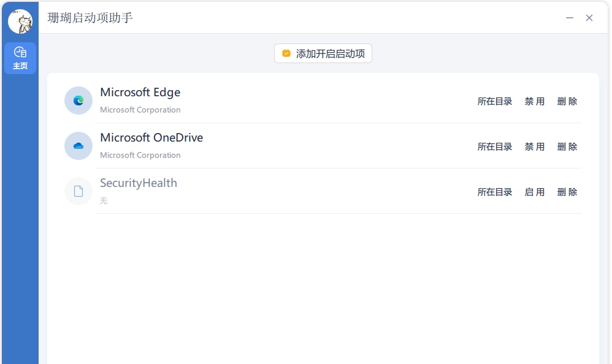Minimize the 珊瑚启动项助手 window
Viewport: 612px width, 364px height.
(x=570, y=18)
